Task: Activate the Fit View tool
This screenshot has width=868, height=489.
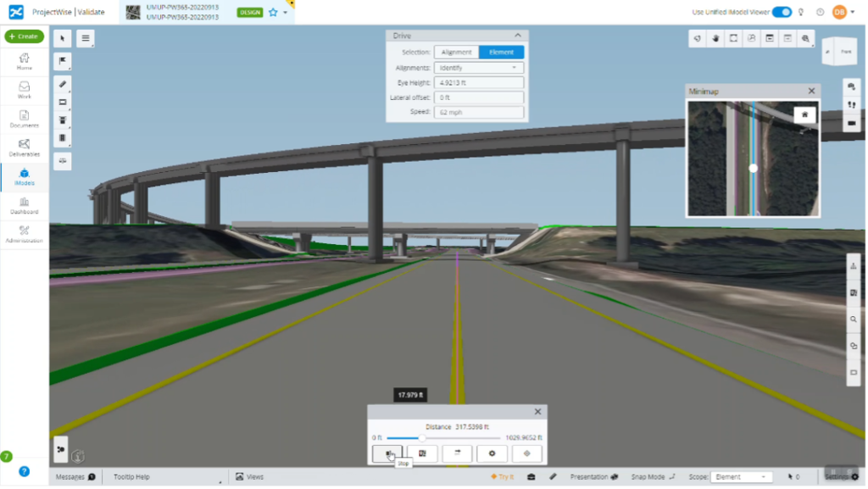Action: pyautogui.click(x=732, y=38)
